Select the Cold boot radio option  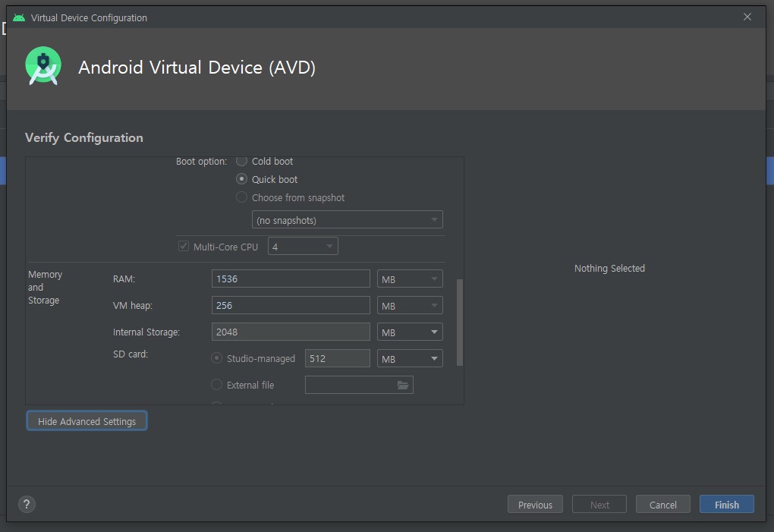pyautogui.click(x=241, y=161)
